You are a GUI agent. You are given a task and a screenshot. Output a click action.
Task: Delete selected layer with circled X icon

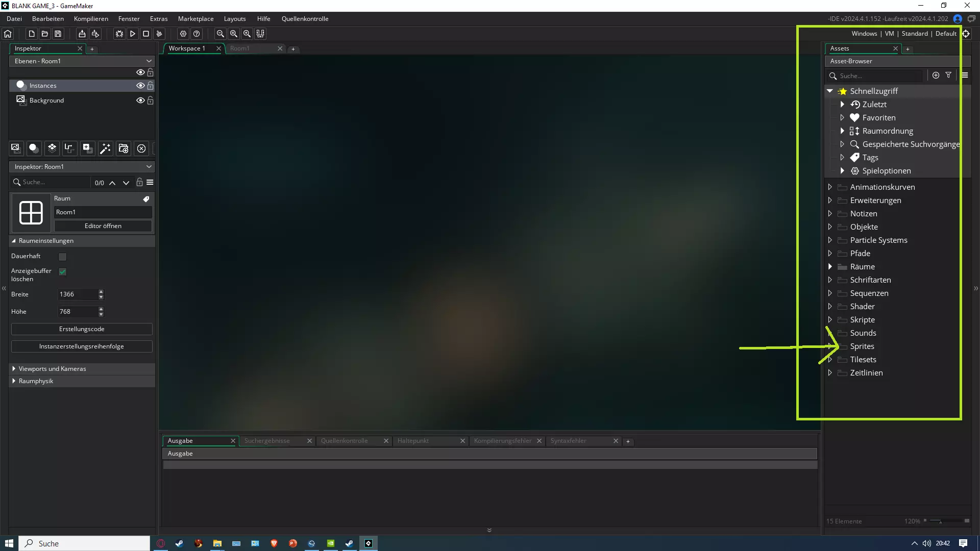point(141,148)
